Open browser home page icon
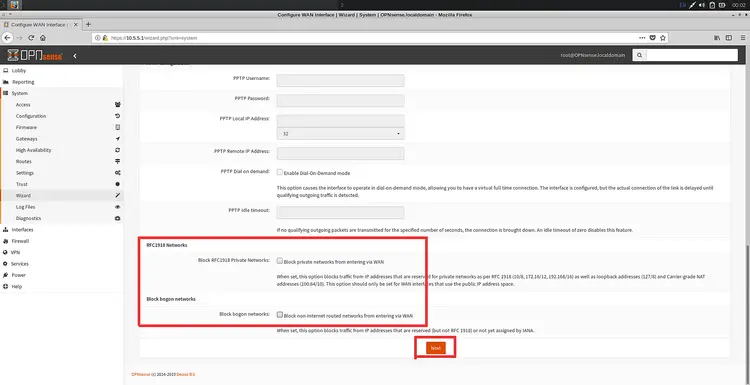 [x=43, y=38]
